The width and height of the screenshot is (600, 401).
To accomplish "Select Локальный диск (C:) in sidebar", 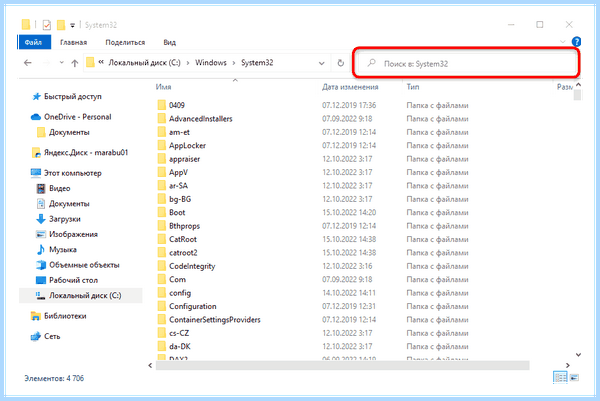I will tap(80, 295).
